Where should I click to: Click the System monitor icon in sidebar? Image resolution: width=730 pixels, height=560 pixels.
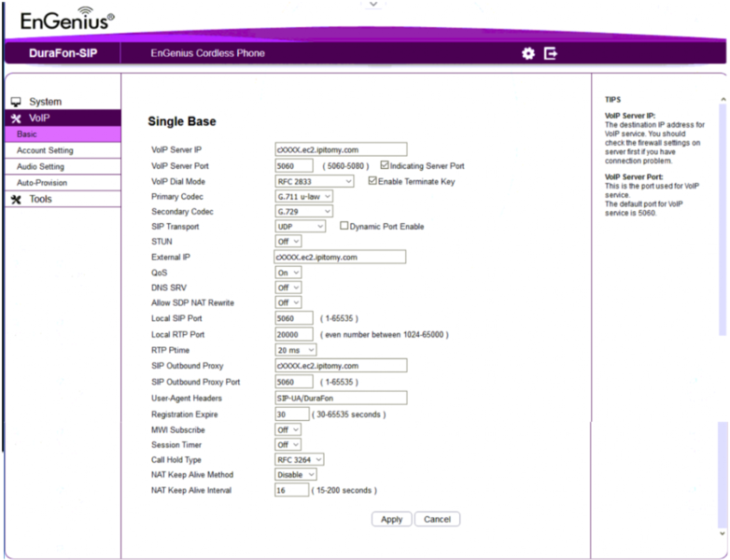click(15, 102)
